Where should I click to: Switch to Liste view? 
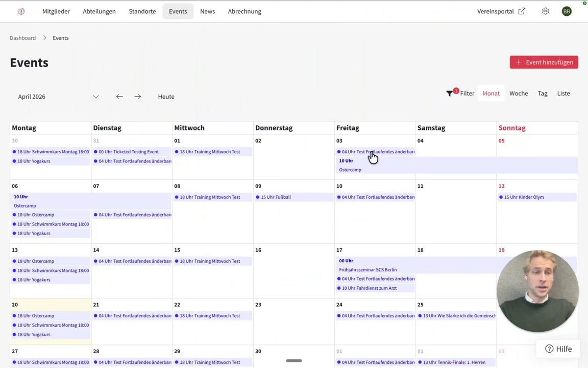[x=563, y=94]
